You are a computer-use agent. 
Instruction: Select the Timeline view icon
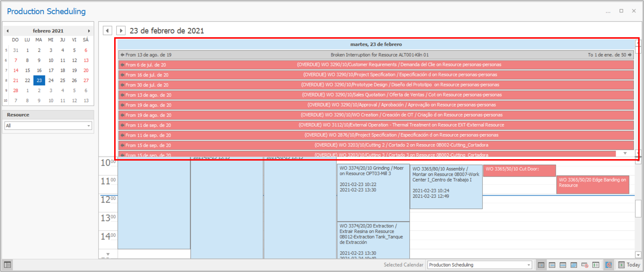(x=584, y=265)
